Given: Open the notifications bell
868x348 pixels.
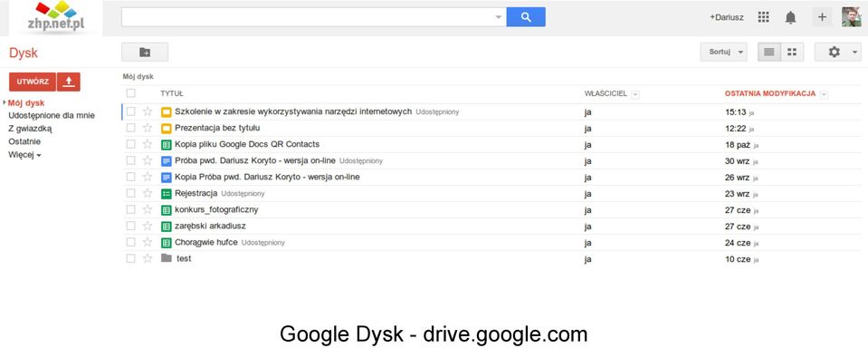Looking at the screenshot, I should 790,18.
